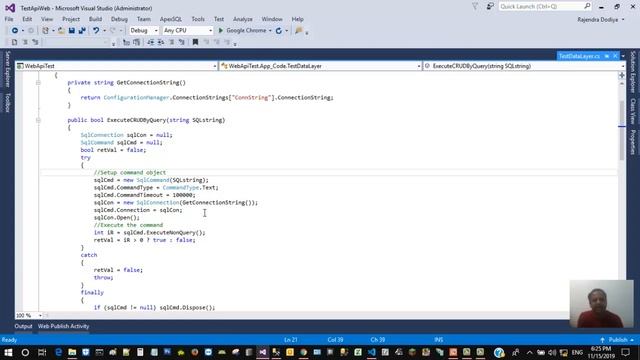Screen dimensions: 640x360
Task: Open the Rajendra Dodiya account menu
Action: [x=601, y=20]
